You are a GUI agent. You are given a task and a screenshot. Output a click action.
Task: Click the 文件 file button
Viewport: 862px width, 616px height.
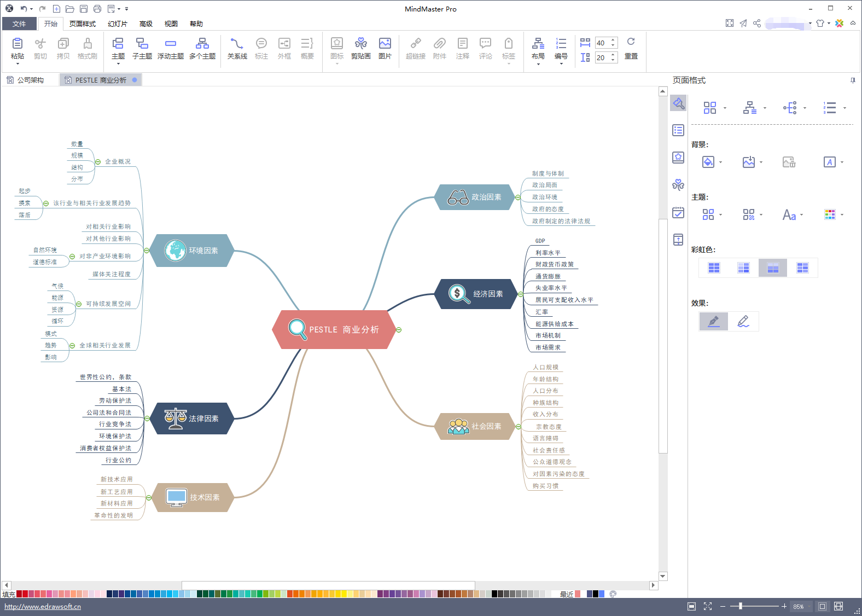pyautogui.click(x=19, y=24)
